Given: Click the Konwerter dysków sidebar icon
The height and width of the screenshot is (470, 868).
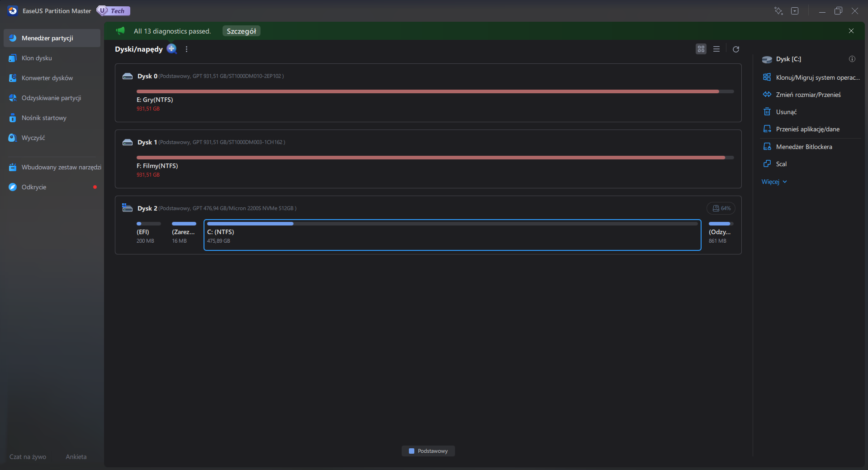Looking at the screenshot, I should pos(13,78).
